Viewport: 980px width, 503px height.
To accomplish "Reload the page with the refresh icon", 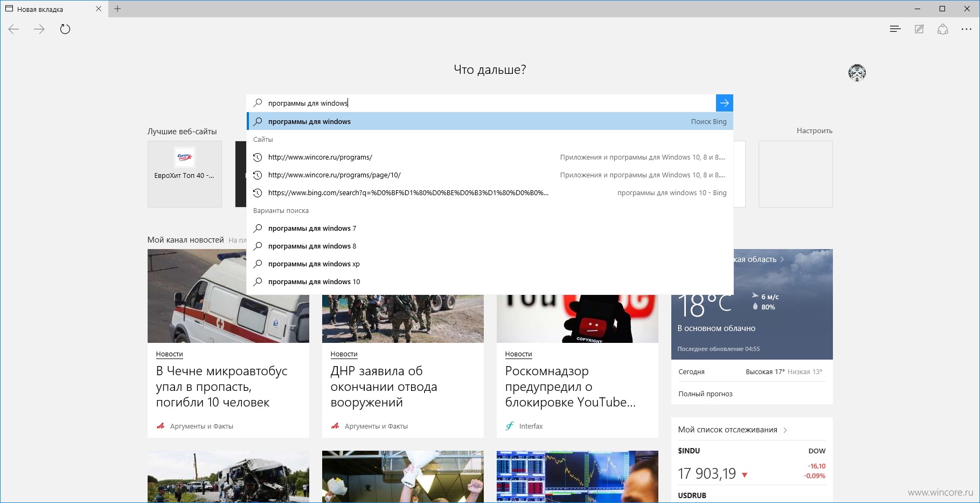I will click(x=65, y=29).
